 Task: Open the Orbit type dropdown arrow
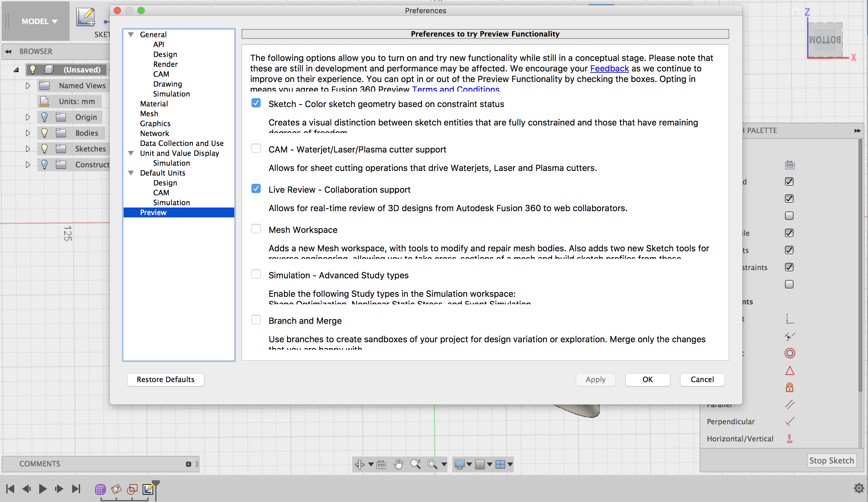(371, 465)
